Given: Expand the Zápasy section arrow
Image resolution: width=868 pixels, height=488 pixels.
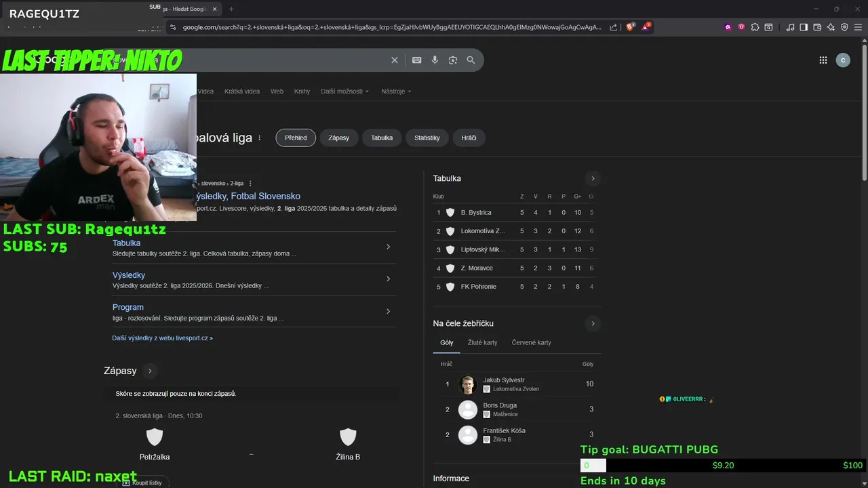Looking at the screenshot, I should [150, 371].
